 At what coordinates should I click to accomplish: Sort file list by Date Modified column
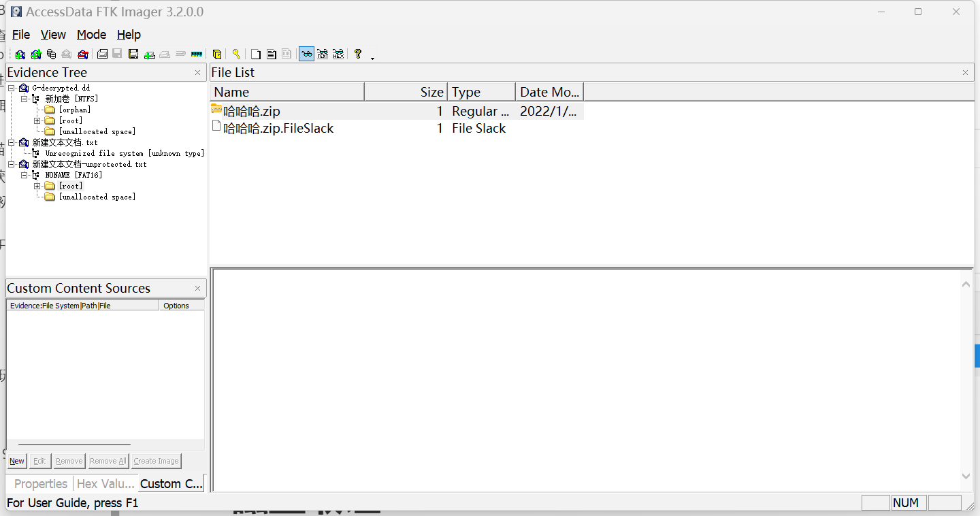549,92
